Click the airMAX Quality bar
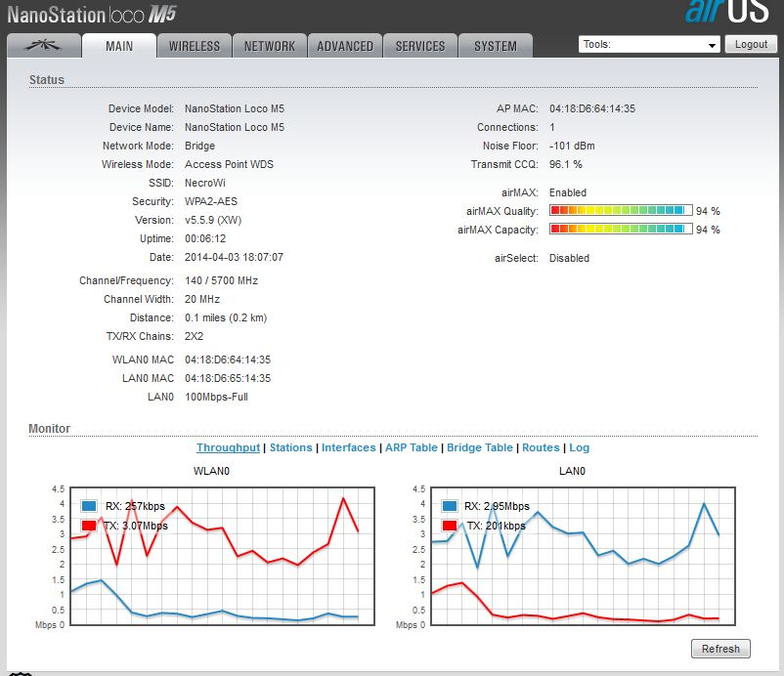 pos(621,210)
